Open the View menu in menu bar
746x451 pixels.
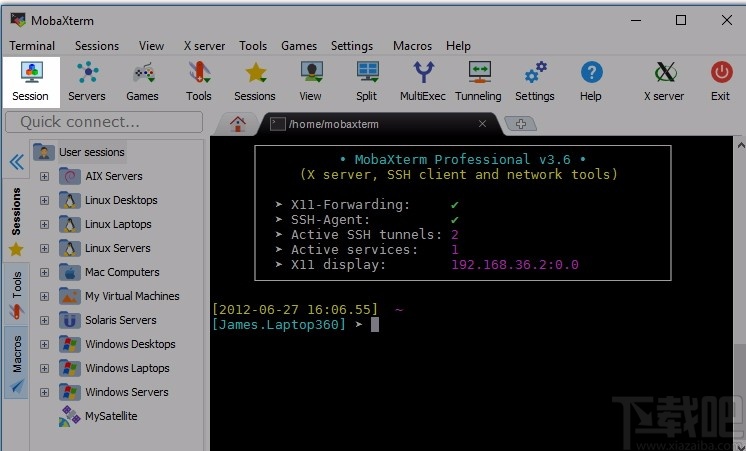(151, 46)
